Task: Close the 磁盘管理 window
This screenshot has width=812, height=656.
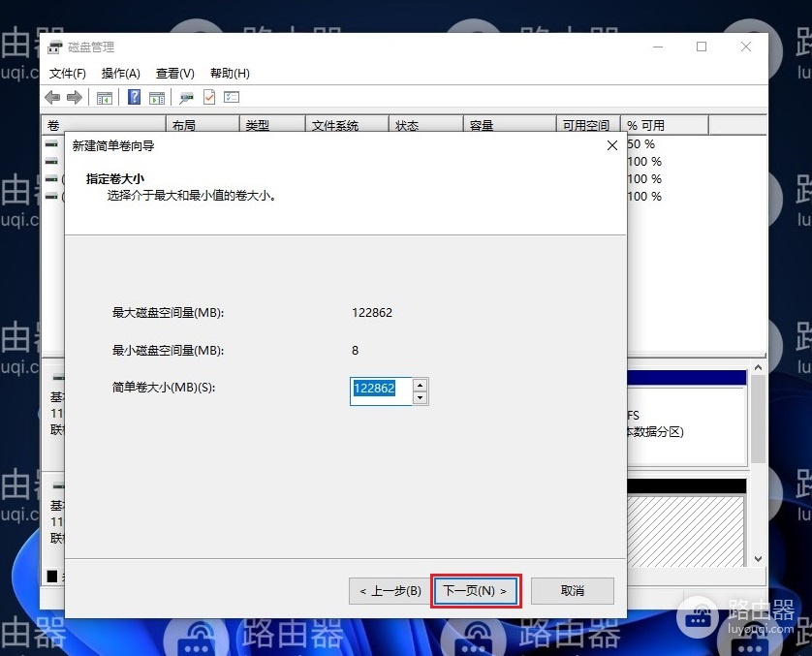Action: 746,47
